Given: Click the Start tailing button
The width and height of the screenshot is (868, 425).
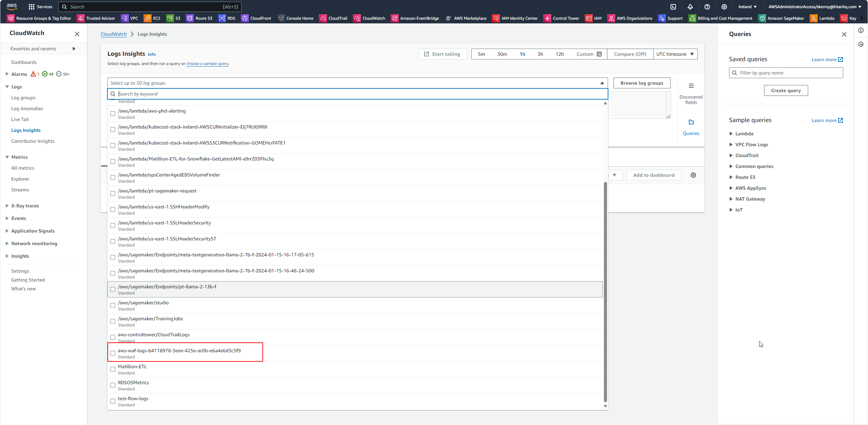Looking at the screenshot, I should [x=442, y=54].
